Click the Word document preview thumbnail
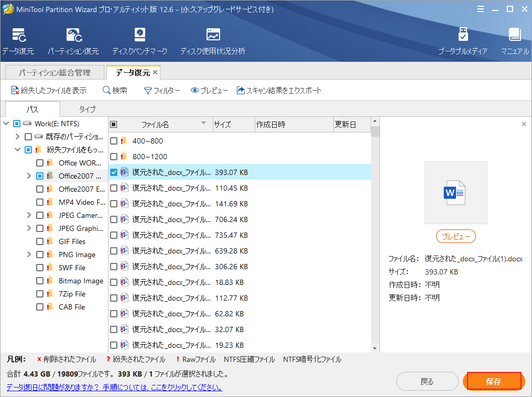The image size is (532, 397). coord(455,193)
